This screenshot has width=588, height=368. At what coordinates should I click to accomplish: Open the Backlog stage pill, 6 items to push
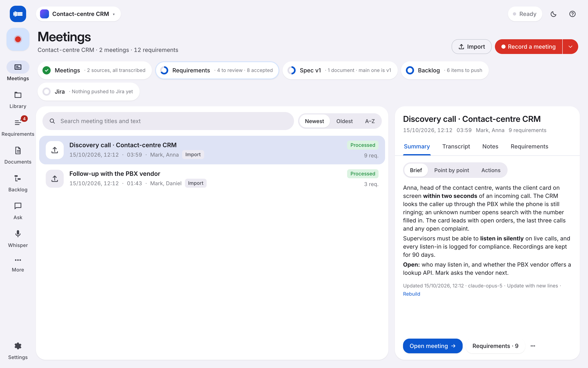[444, 70]
